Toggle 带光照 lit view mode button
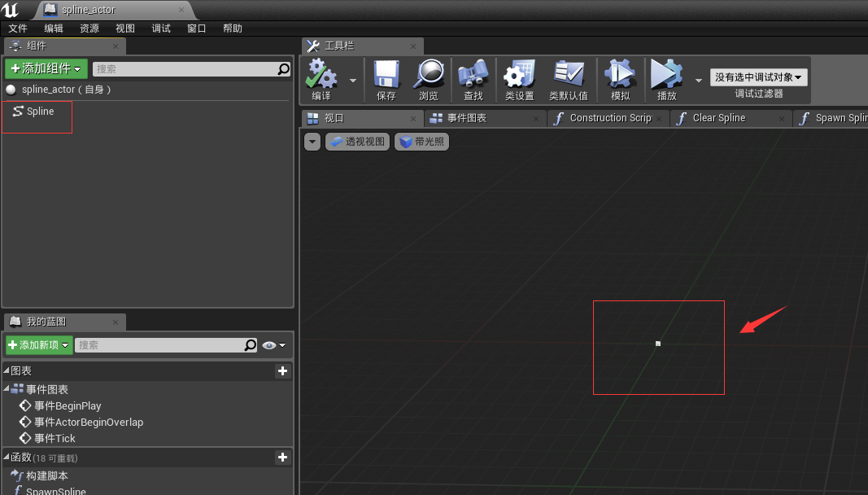Screen dimensions: 868x495 point(422,142)
